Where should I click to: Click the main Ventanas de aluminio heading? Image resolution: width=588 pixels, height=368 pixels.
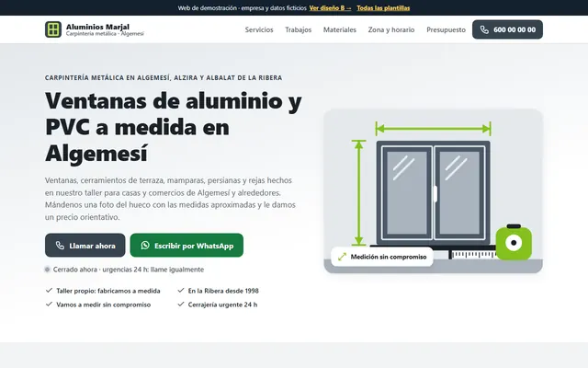(x=174, y=127)
